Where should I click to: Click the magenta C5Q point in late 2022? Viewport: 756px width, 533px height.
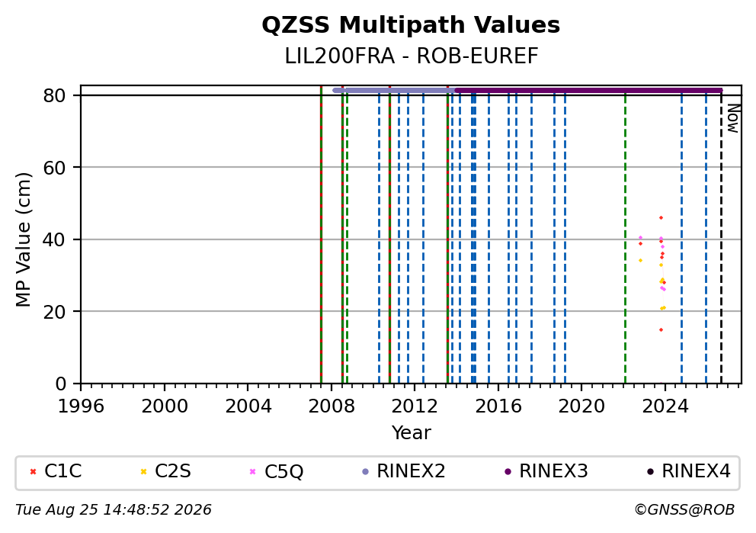(x=640, y=237)
